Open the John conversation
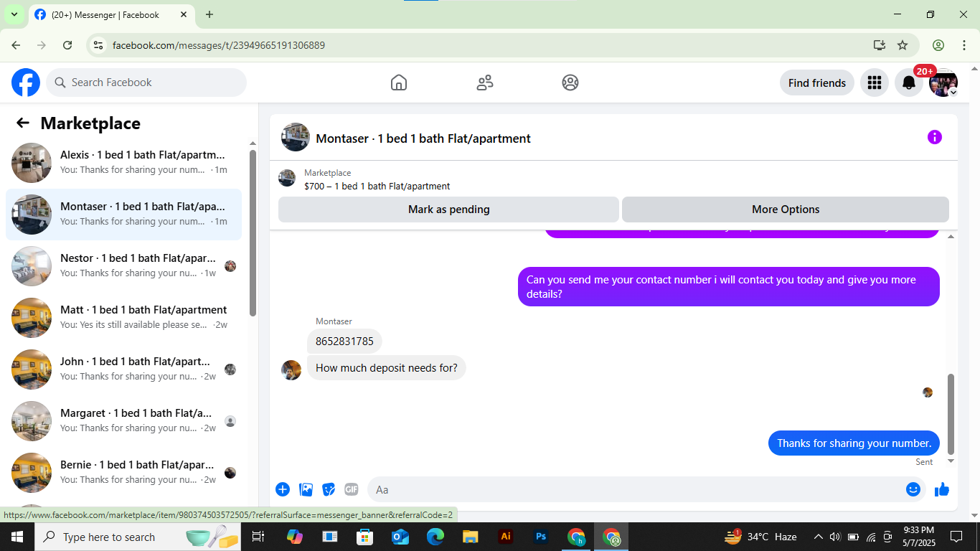The width and height of the screenshot is (980, 551). tap(123, 369)
